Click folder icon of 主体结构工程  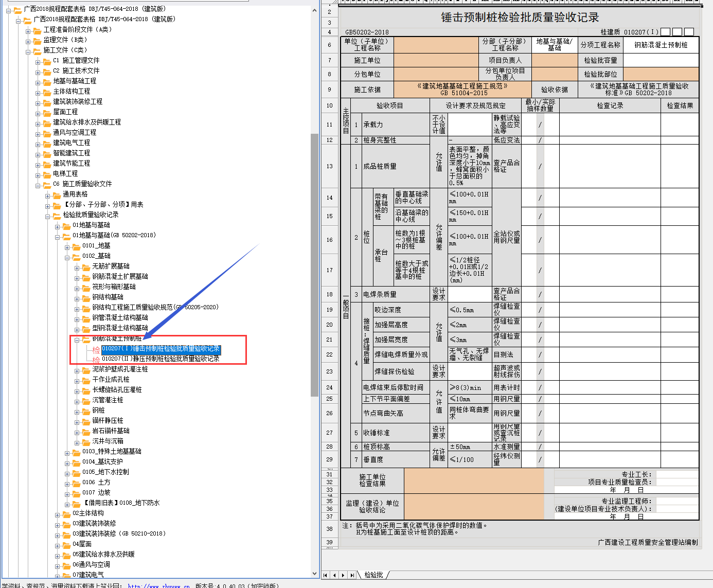47,92
